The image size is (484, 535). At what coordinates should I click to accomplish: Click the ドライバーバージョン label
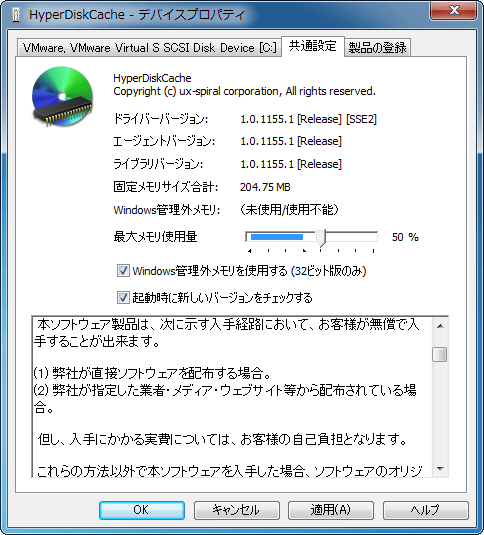(161, 119)
